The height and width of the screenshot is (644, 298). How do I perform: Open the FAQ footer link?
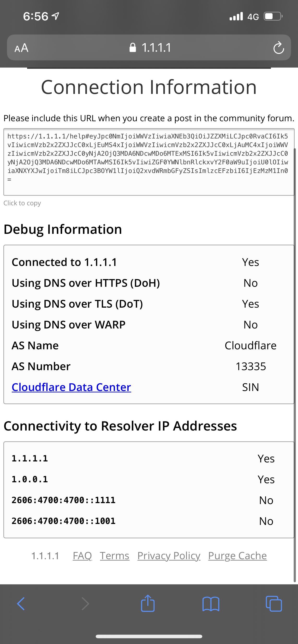[x=82, y=556]
